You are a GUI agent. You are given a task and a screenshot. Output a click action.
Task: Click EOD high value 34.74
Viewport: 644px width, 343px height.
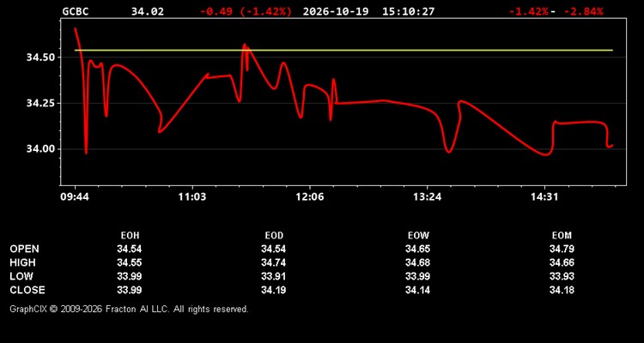point(274,262)
